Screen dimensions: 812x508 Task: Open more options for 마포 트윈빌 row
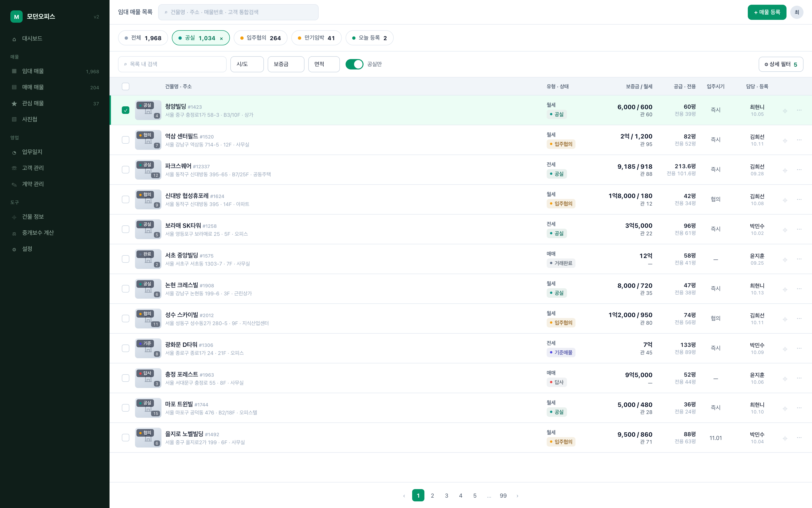(799, 408)
